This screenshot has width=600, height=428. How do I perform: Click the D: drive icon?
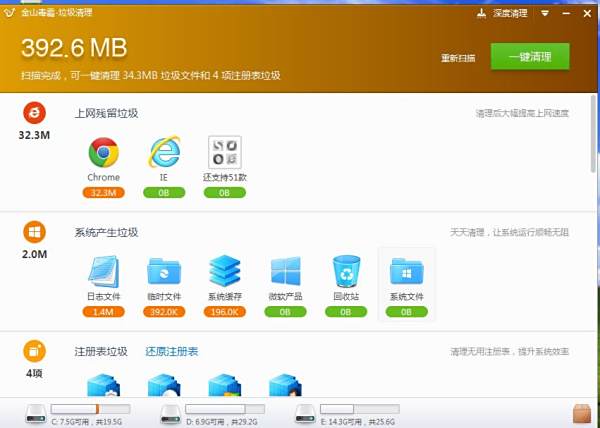pyautogui.click(x=171, y=414)
